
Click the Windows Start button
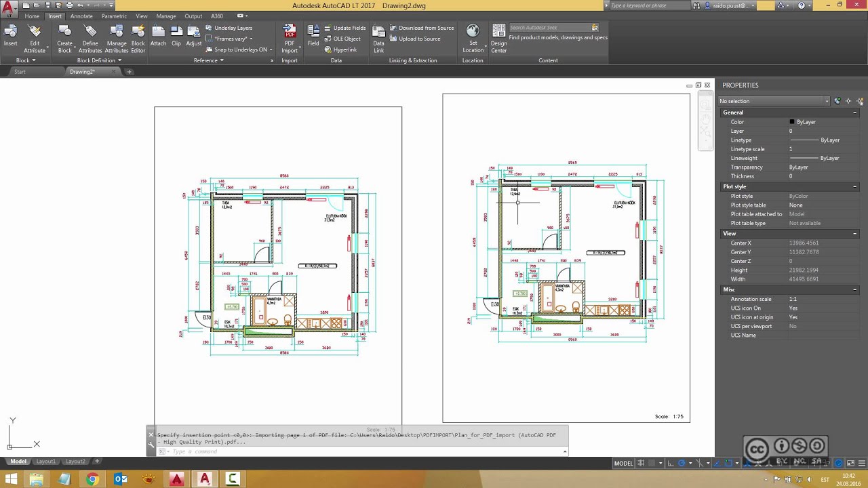(x=11, y=479)
